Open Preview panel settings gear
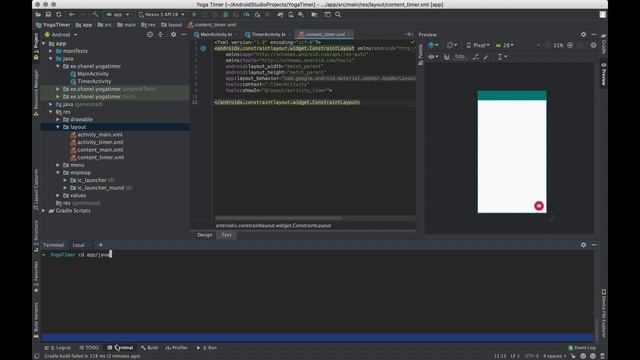Image resolution: width=640 pixels, height=360 pixels. click(583, 35)
